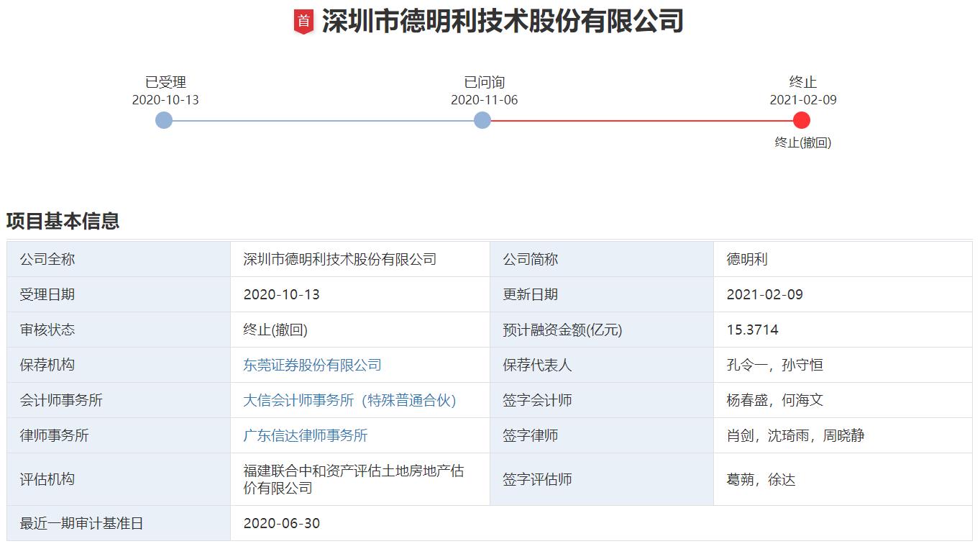Click the 审核状态 label cell
Screen dimensions: 980x549
119,330
